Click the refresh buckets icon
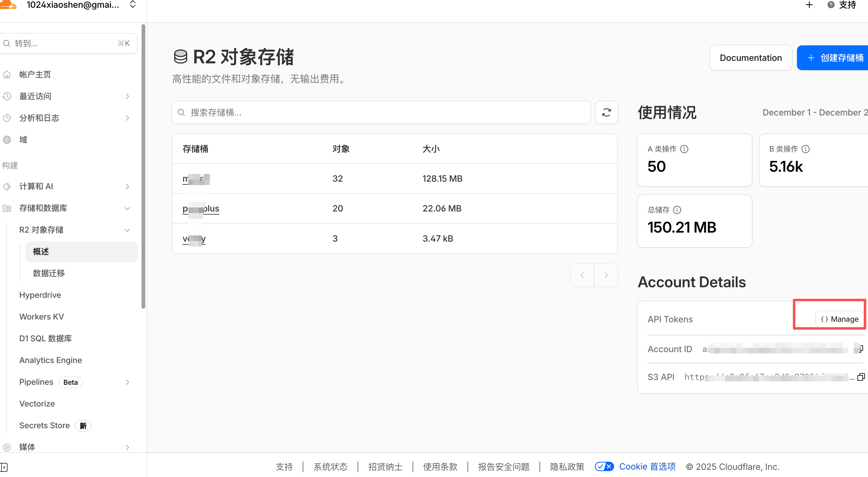 606,112
